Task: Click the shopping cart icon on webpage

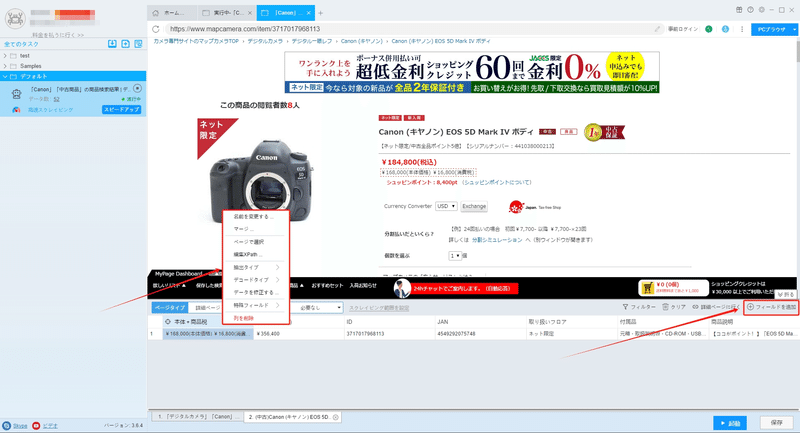Action: pos(647,288)
